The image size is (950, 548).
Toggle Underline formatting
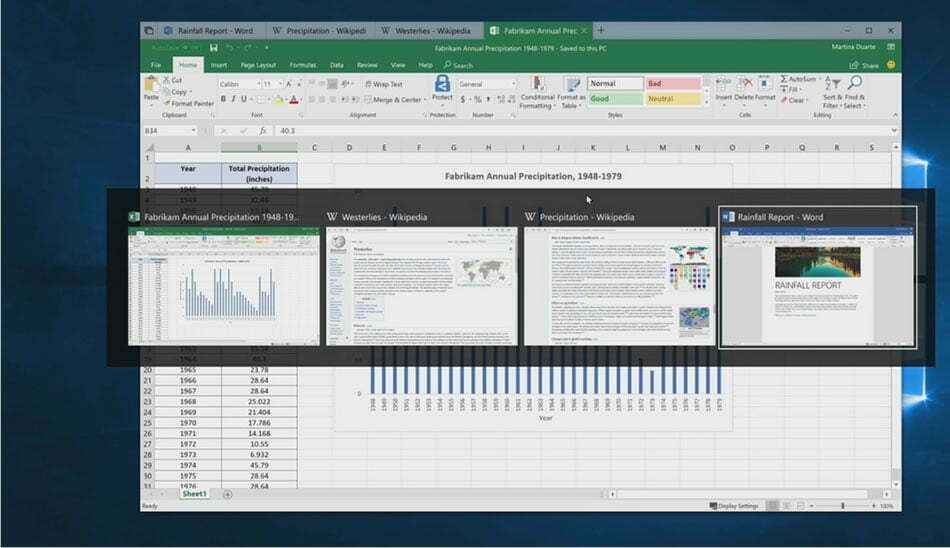(244, 99)
